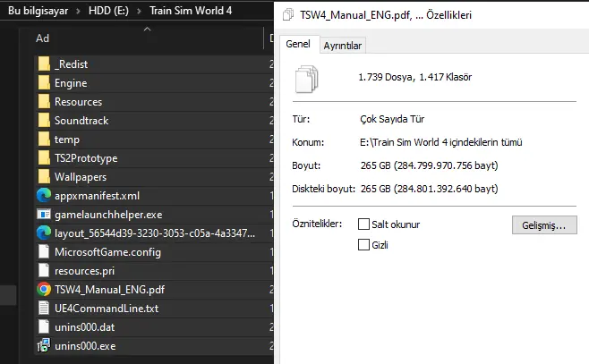Image resolution: width=589 pixels, height=364 pixels.
Task: Click the Edge icon beside appxmanifest.xml
Action: (44, 196)
